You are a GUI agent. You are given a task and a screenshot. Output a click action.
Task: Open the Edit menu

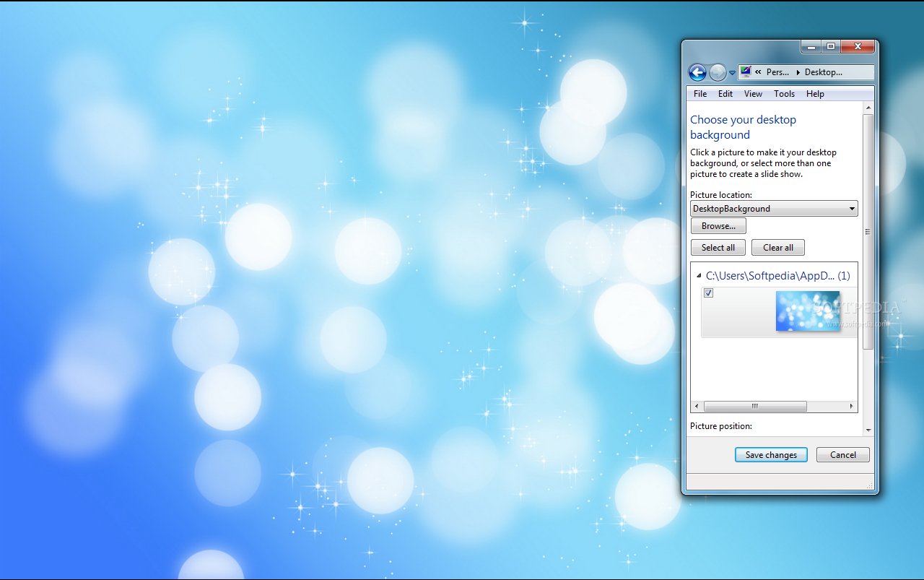coord(725,94)
